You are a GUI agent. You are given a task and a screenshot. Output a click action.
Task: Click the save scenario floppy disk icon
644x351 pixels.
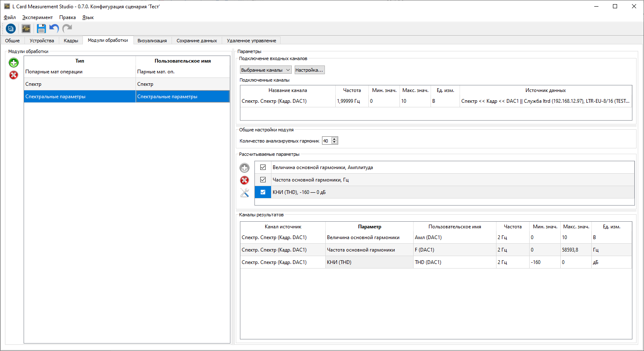[x=41, y=28]
